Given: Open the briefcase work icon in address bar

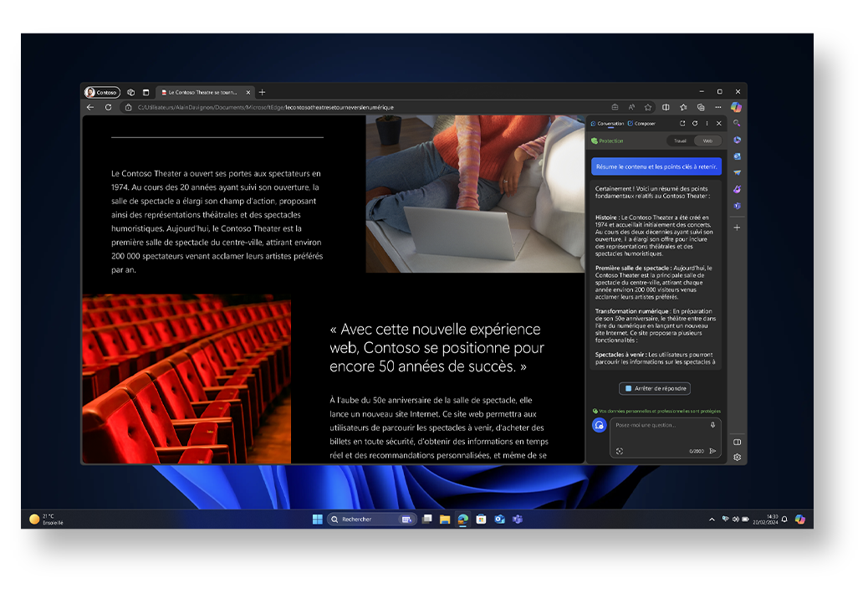Looking at the screenshot, I should pos(615,107).
